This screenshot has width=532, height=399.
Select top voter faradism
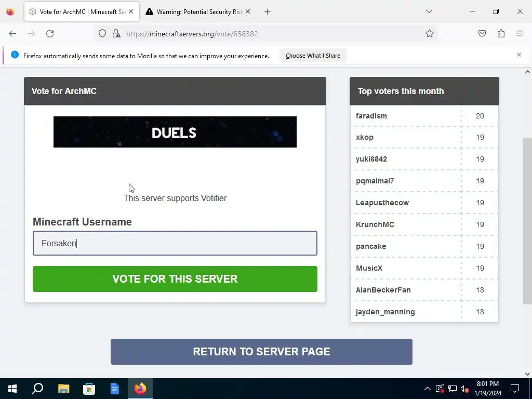click(371, 116)
